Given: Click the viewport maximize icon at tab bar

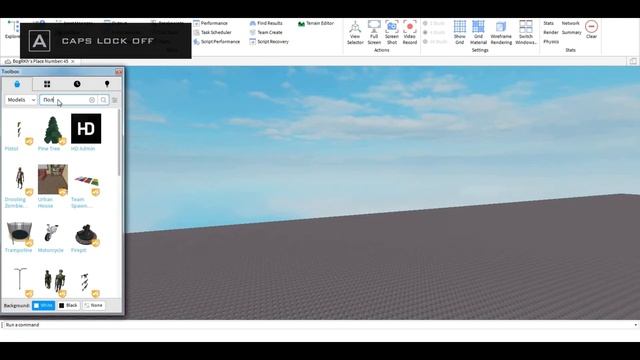Looking at the screenshot, I should 633,61.
